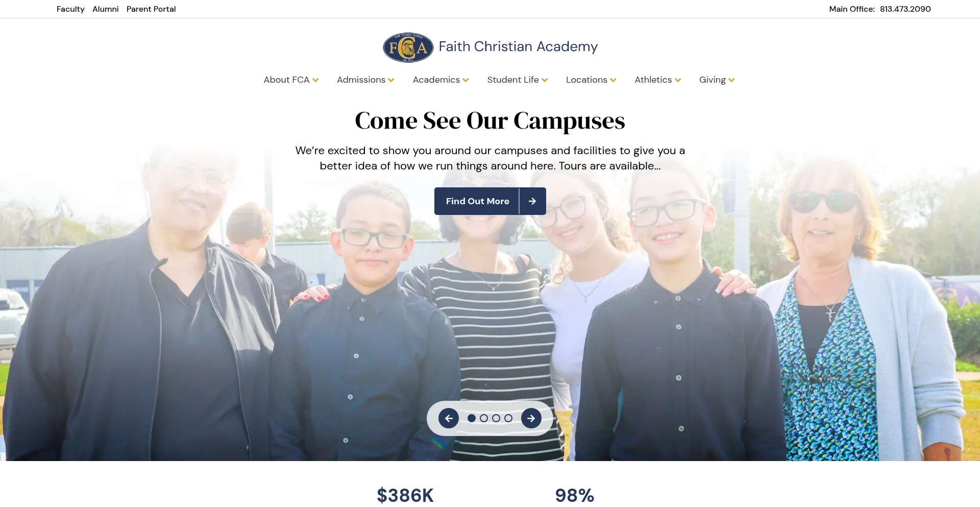The height and width of the screenshot is (507, 980).
Task: Expand the Athletics dropdown chevron
Action: tap(678, 80)
